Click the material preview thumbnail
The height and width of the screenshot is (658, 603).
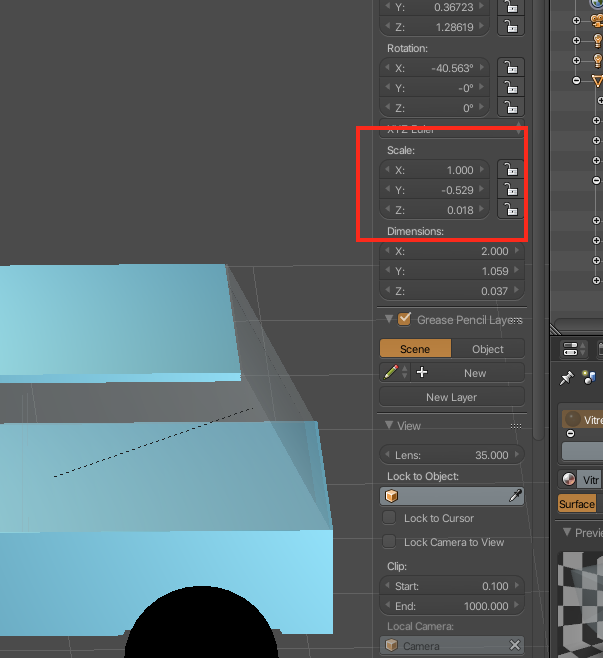580,605
